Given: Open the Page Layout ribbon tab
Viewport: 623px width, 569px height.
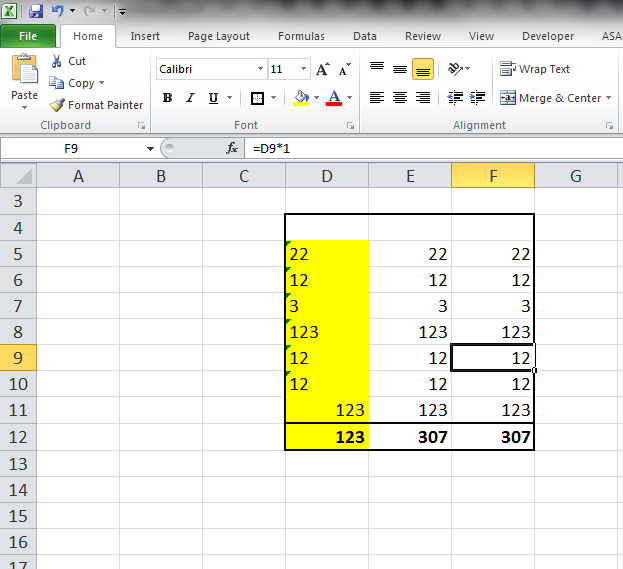Looking at the screenshot, I should click(x=219, y=36).
